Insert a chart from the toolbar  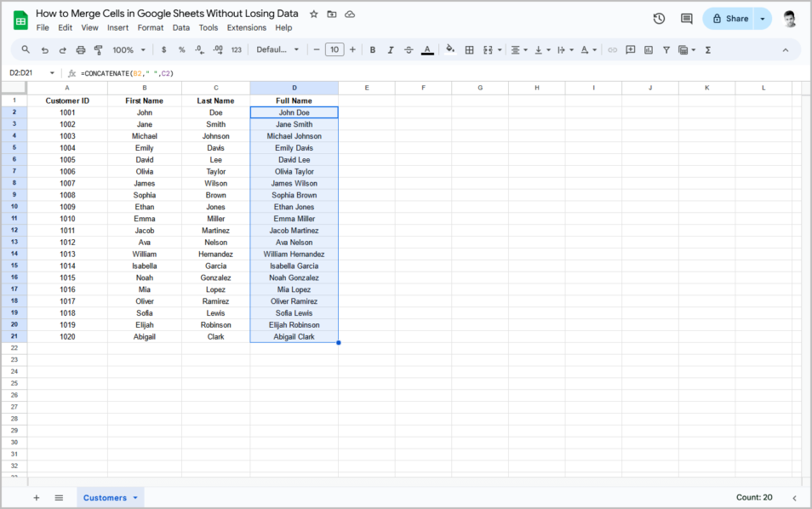click(x=649, y=49)
